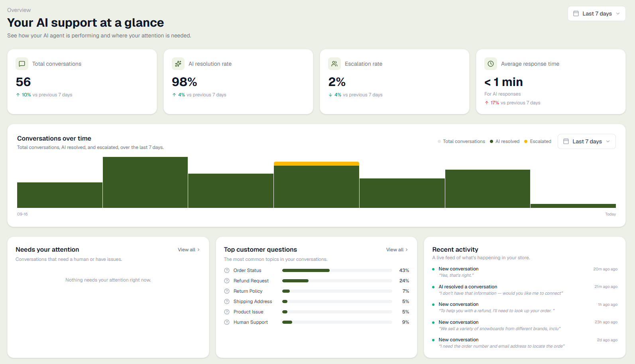This screenshot has width=635, height=364.
Task: Click the question icon beside Order Status
Action: click(x=227, y=270)
